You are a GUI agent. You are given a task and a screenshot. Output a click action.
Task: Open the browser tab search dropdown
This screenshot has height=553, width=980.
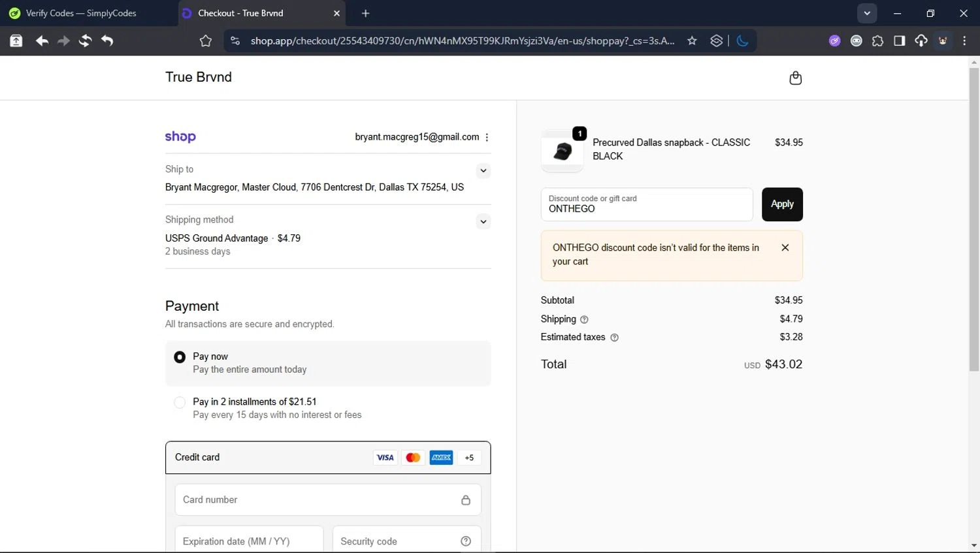coord(867,13)
